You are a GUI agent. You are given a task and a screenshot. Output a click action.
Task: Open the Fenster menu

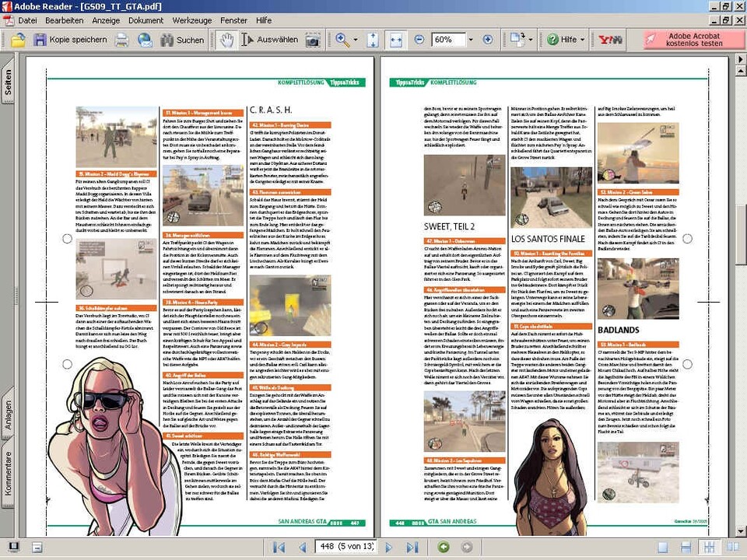(233, 20)
